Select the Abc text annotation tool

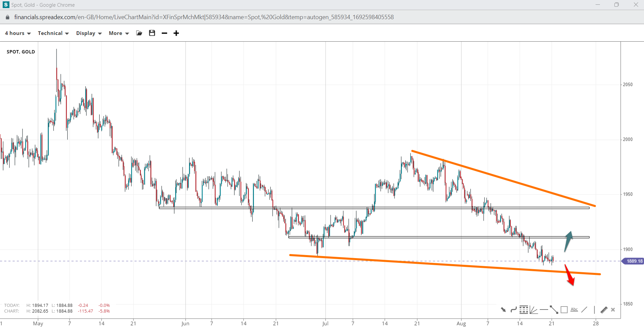(574, 310)
